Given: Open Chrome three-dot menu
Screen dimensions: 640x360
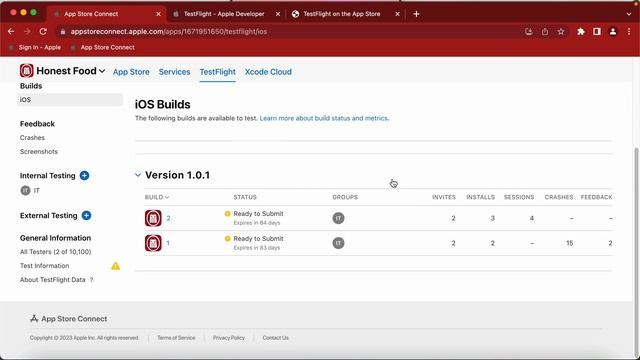Looking at the screenshot, I should 629,31.
